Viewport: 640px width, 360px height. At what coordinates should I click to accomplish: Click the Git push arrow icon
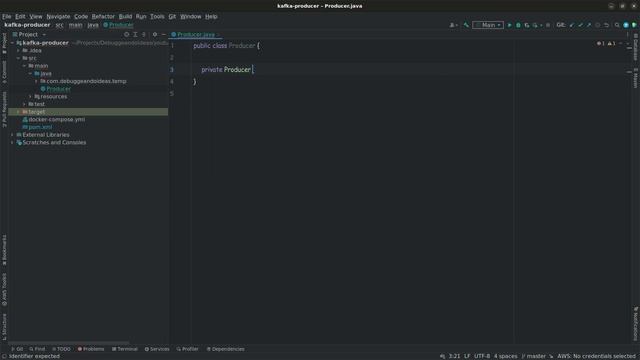point(589,25)
